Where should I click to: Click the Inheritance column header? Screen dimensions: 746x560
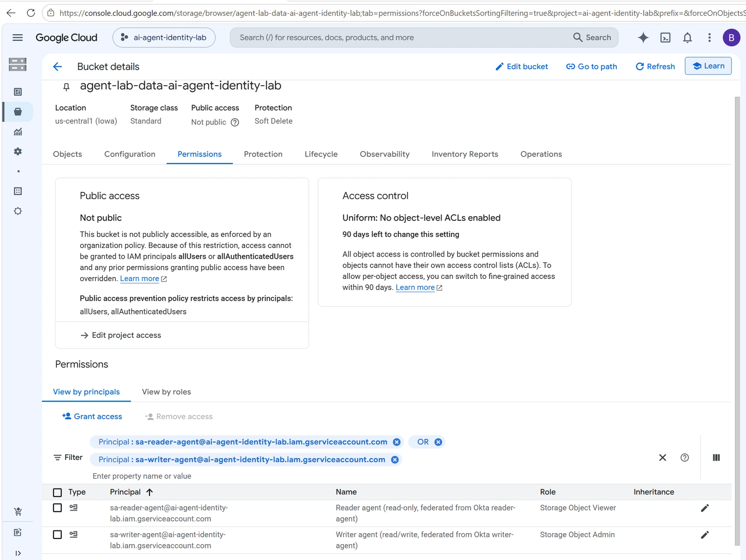point(654,492)
